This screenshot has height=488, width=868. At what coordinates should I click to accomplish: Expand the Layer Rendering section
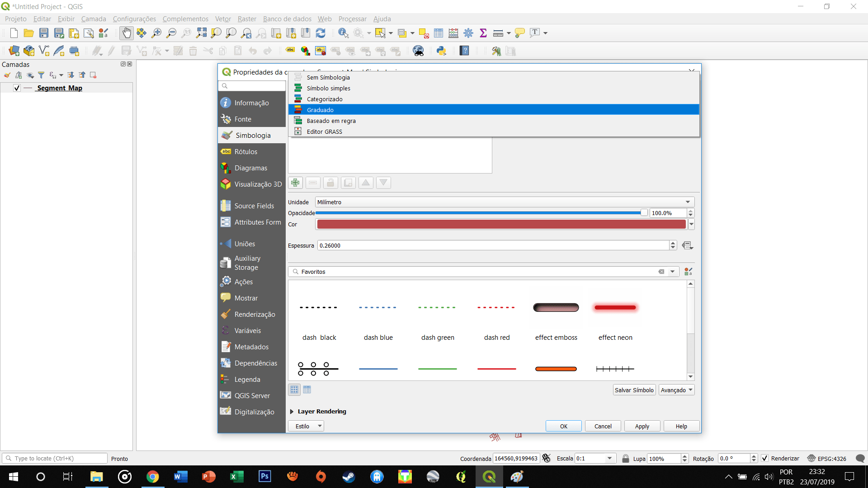[x=292, y=412]
